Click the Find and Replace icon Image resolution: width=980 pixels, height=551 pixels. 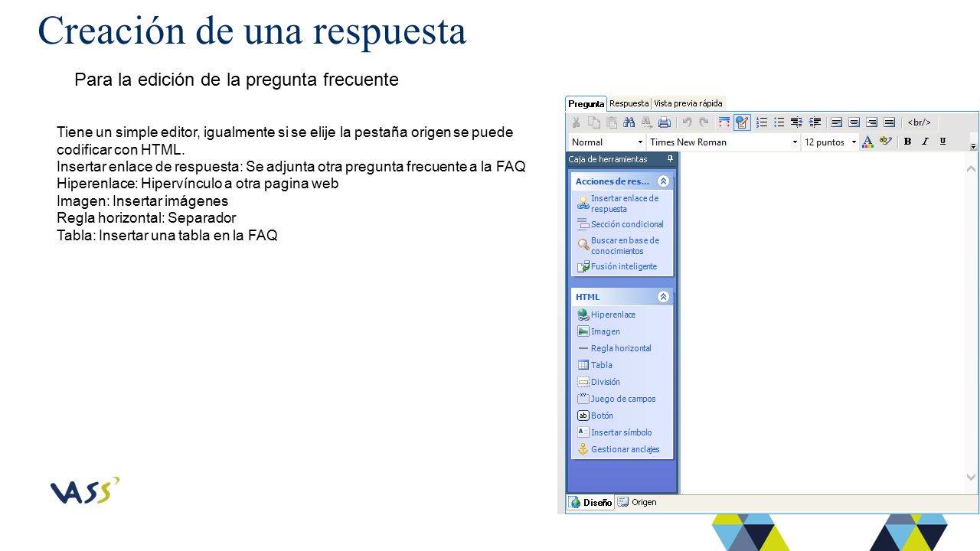tap(646, 122)
